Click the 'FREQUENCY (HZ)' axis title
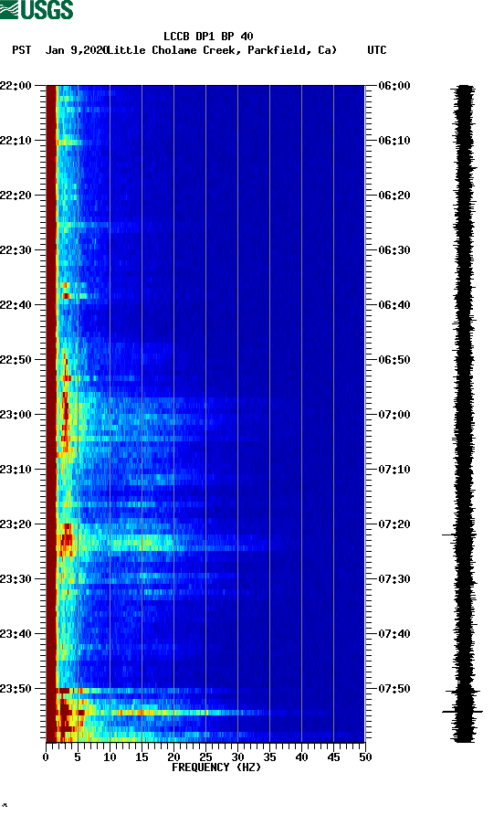 [x=216, y=767]
